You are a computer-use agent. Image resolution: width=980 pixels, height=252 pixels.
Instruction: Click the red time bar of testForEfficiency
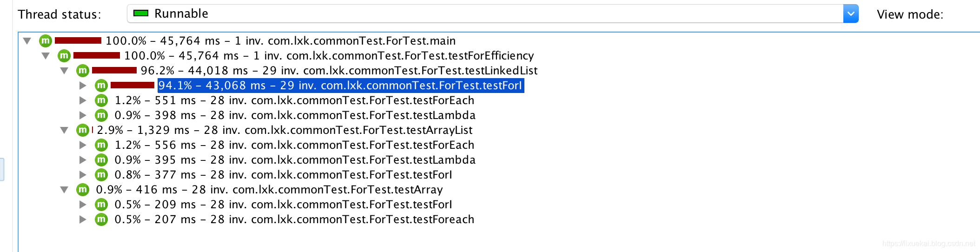point(96,56)
